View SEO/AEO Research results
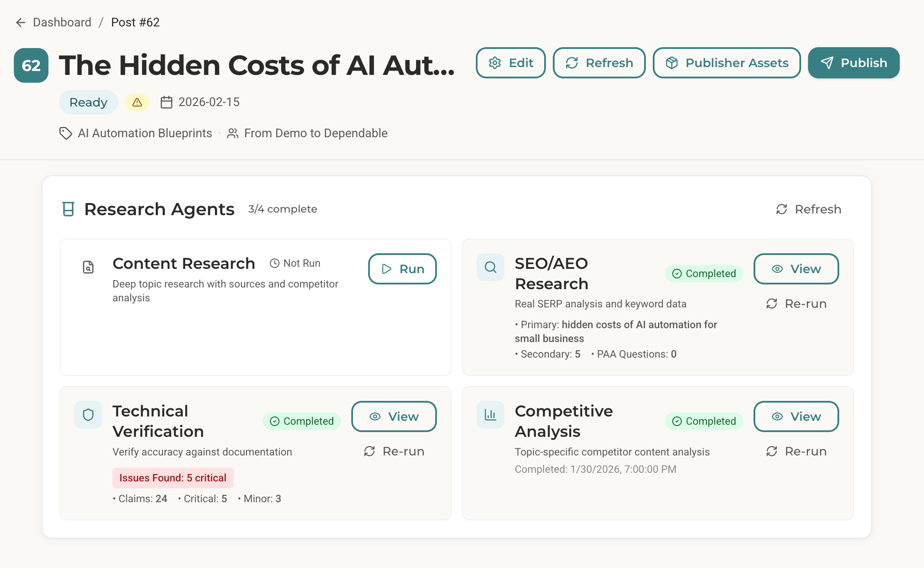The width and height of the screenshot is (924, 568). pos(796,269)
